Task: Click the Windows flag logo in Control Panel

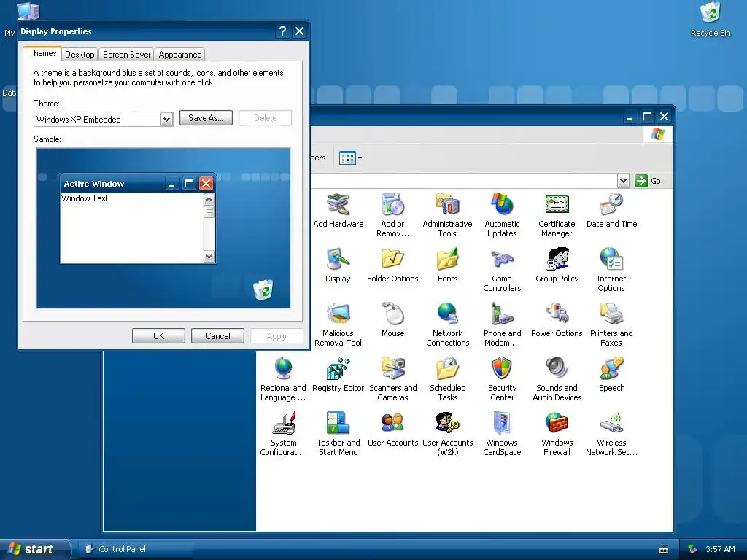Action: [658, 134]
